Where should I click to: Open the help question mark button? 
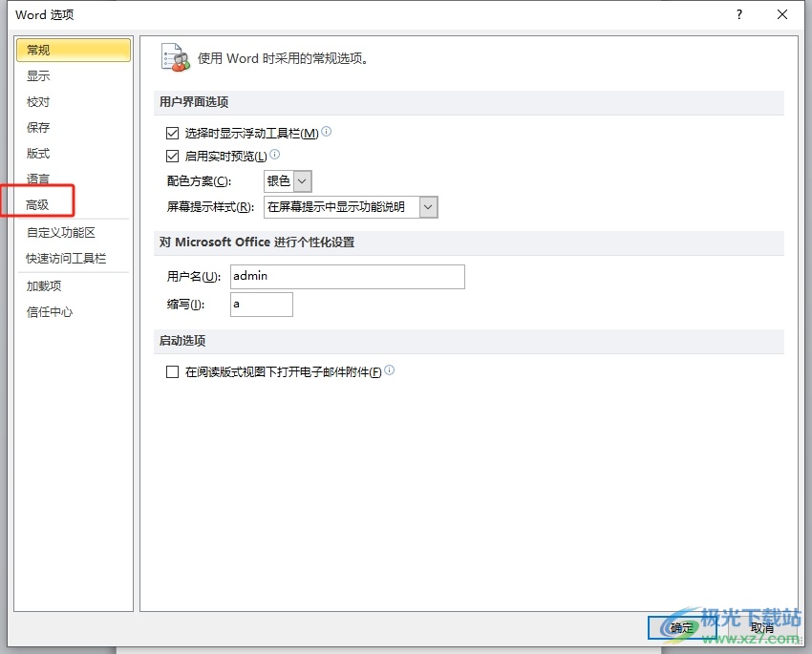739,14
